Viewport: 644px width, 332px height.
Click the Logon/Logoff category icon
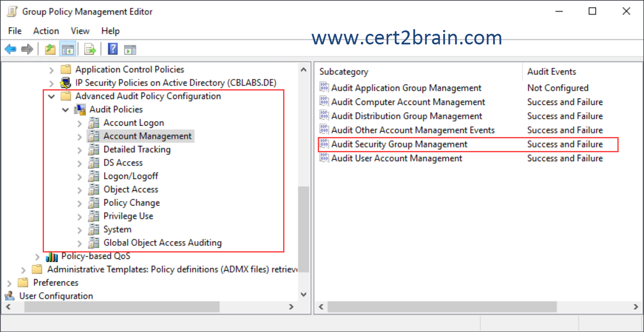[93, 176]
